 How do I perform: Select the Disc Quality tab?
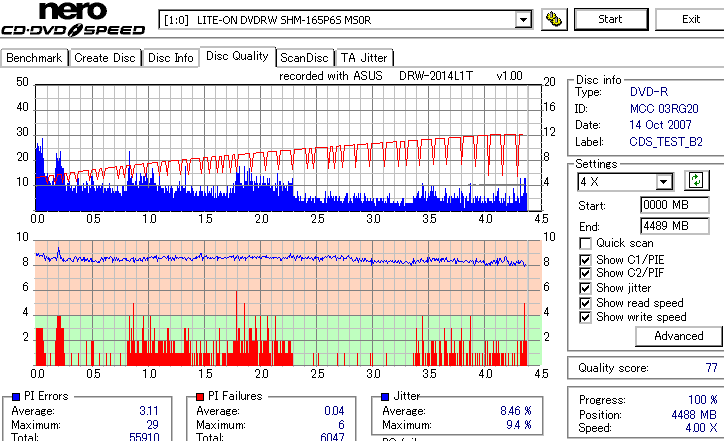[x=237, y=56]
